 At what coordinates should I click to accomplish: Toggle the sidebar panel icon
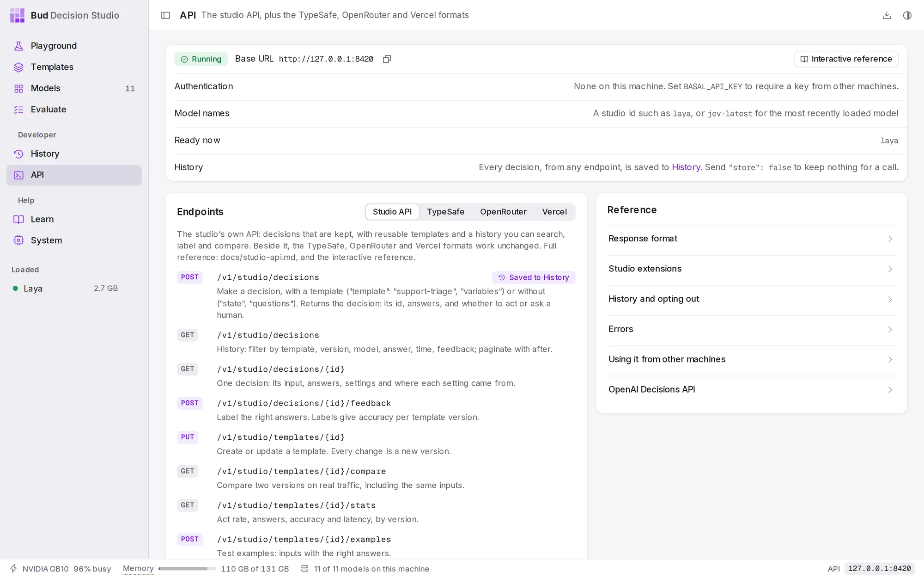[x=165, y=15]
